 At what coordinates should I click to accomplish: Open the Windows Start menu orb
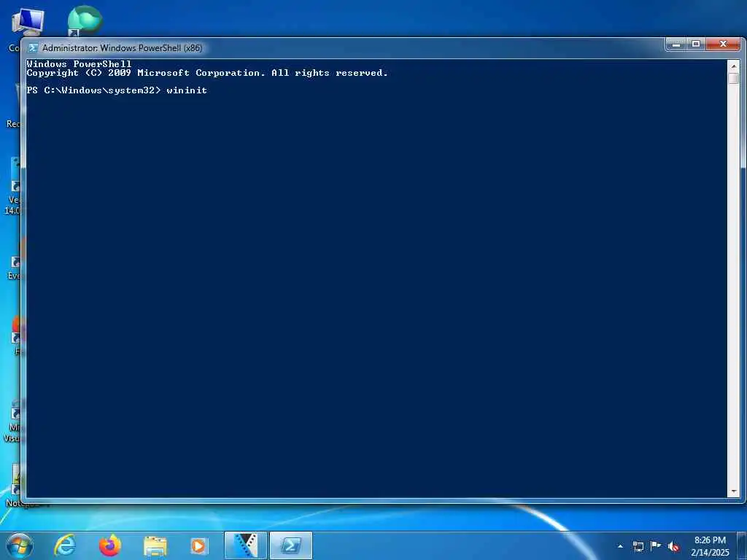click(x=20, y=545)
